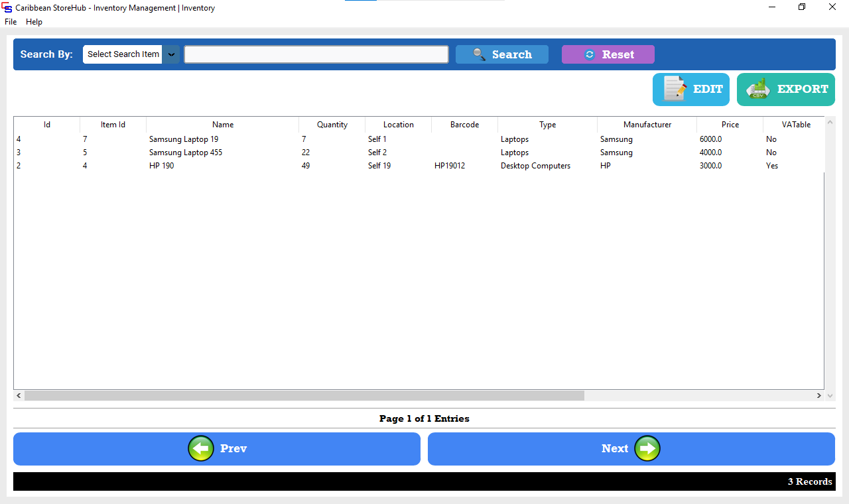Click barcode cell HP19012
Viewport: 849px width, 504px height.
tap(450, 166)
